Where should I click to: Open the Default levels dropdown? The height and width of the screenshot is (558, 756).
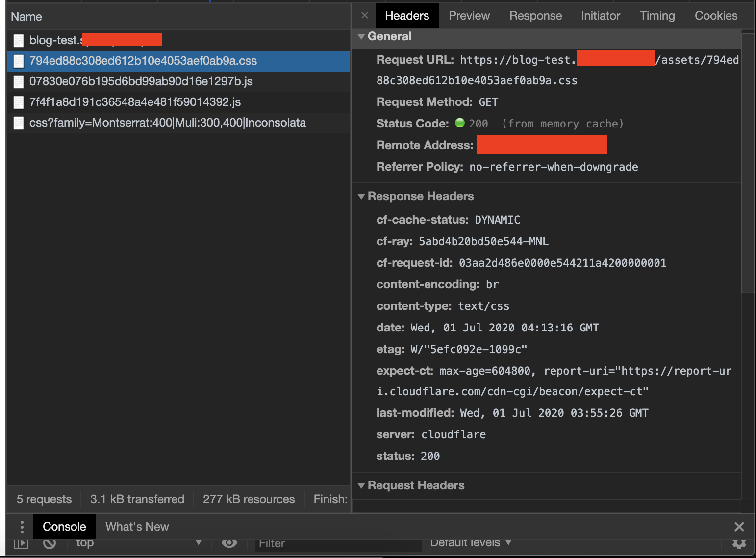click(x=470, y=542)
